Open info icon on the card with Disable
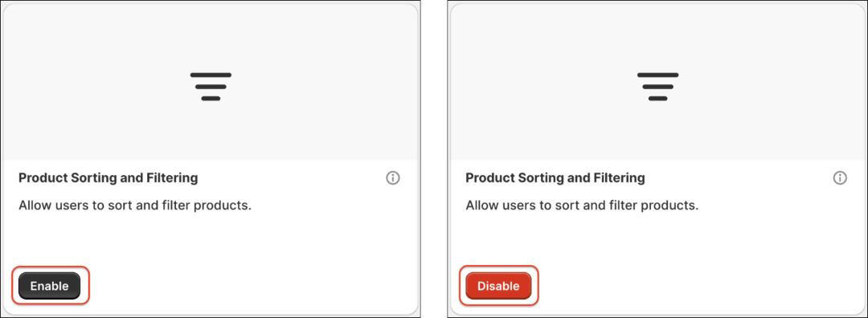 click(840, 178)
